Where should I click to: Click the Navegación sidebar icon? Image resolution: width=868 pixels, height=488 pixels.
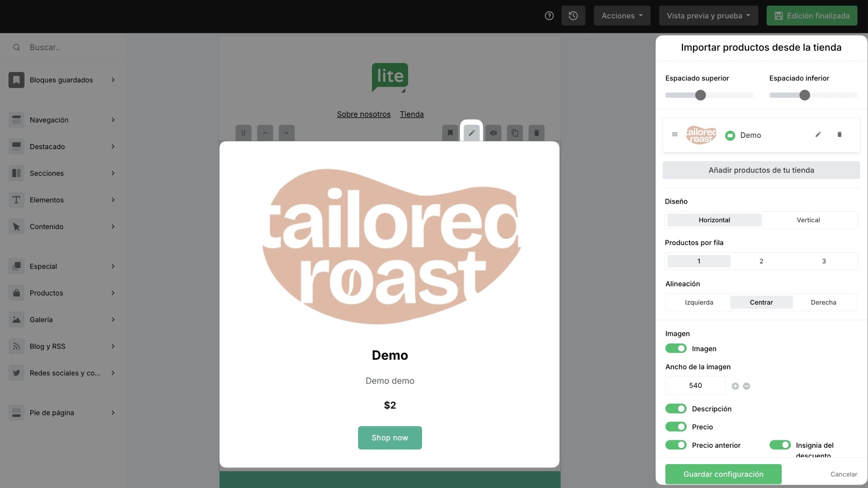click(x=16, y=120)
